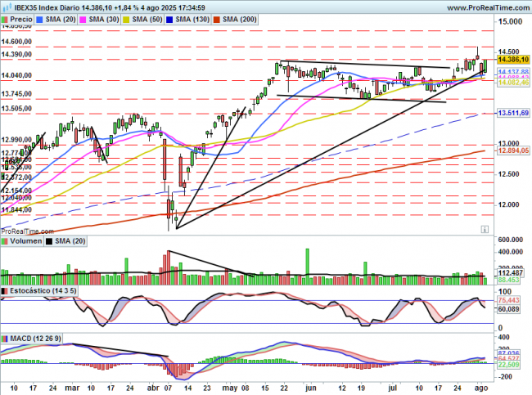The width and height of the screenshot is (532, 395).
Task: Click the 14.500 price axis value
Action: 508,52
